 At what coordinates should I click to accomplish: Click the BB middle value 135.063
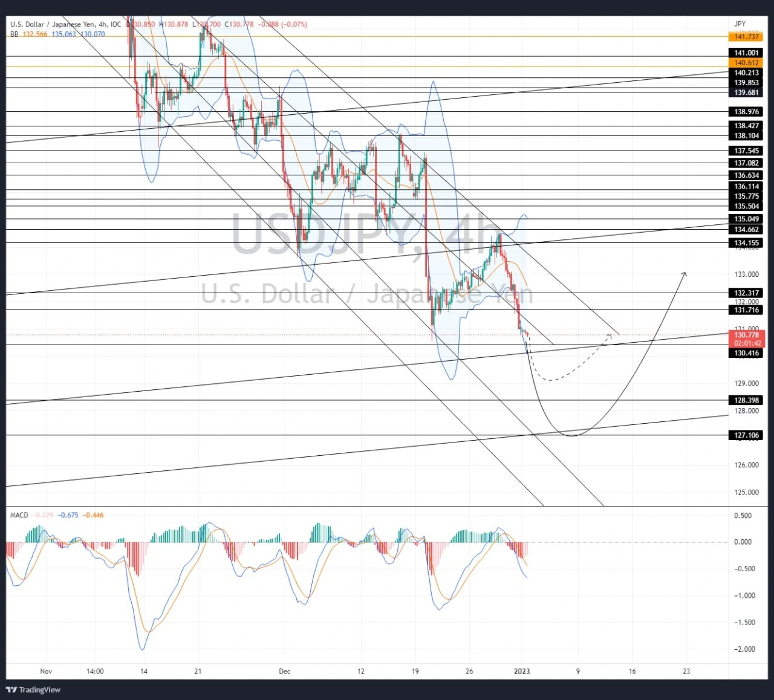pos(64,34)
